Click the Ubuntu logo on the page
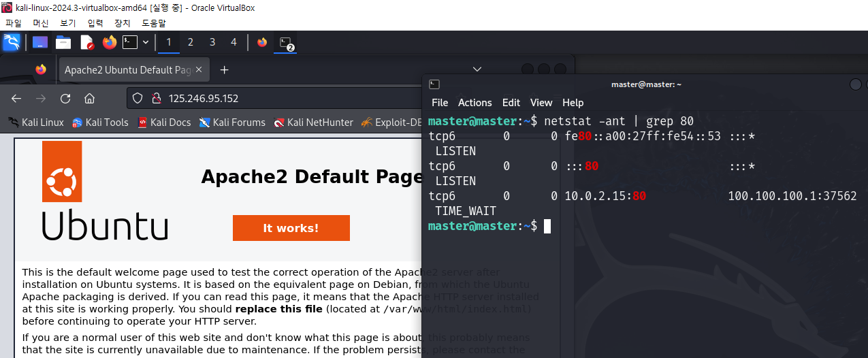The image size is (868, 358). (105, 191)
